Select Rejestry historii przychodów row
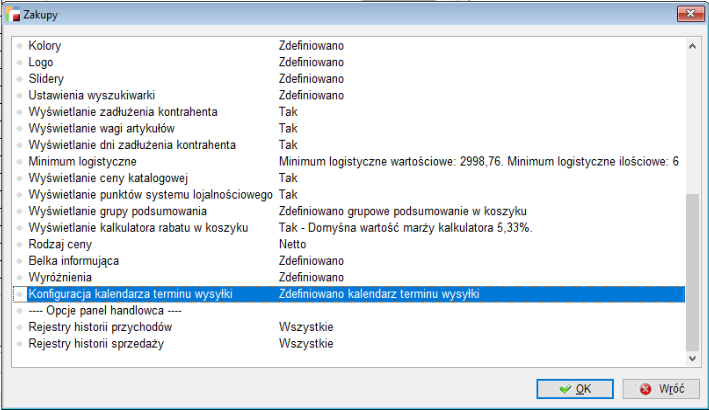This screenshot has width=709, height=410. point(100,327)
